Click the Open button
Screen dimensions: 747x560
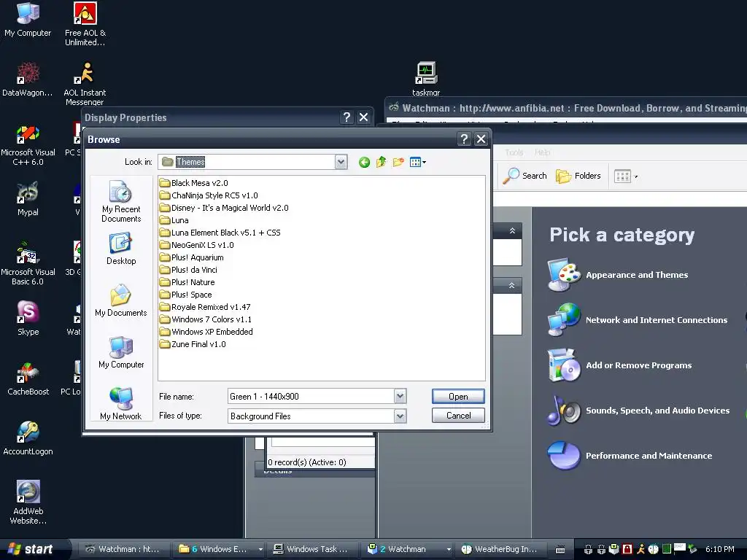[458, 396]
